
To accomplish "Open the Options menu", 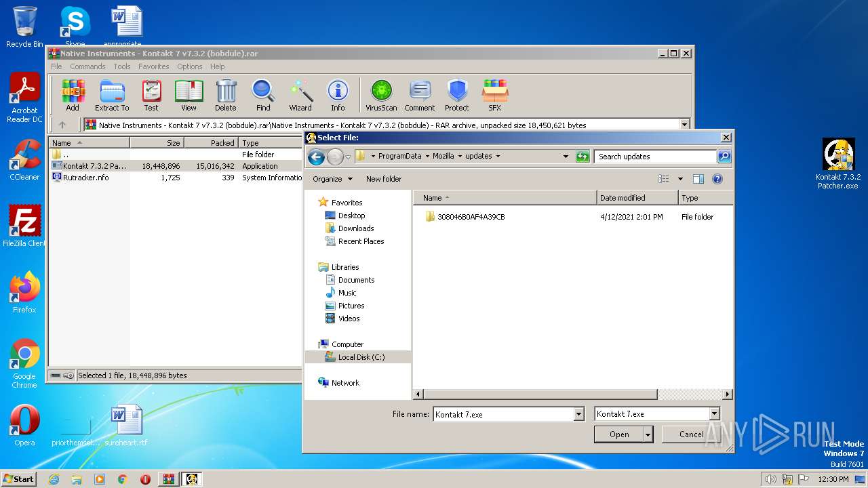I will click(190, 66).
